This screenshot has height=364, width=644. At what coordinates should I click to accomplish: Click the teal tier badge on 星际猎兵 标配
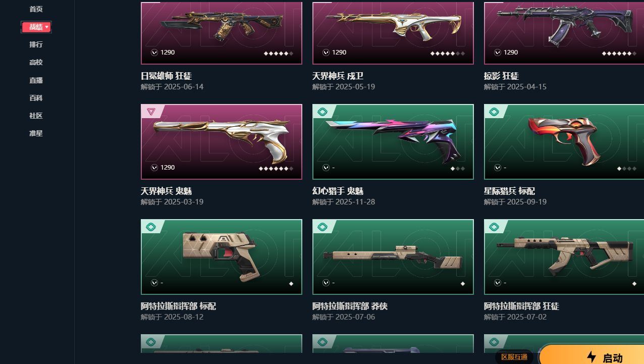point(494,112)
